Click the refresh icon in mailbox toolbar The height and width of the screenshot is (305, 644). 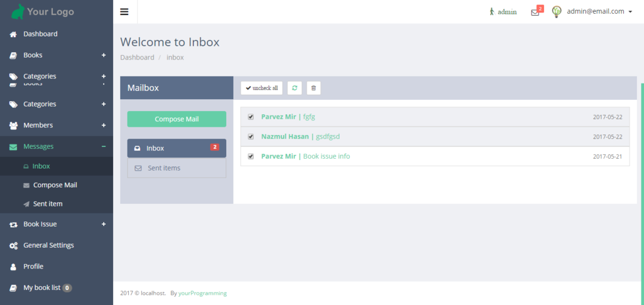pyautogui.click(x=295, y=88)
